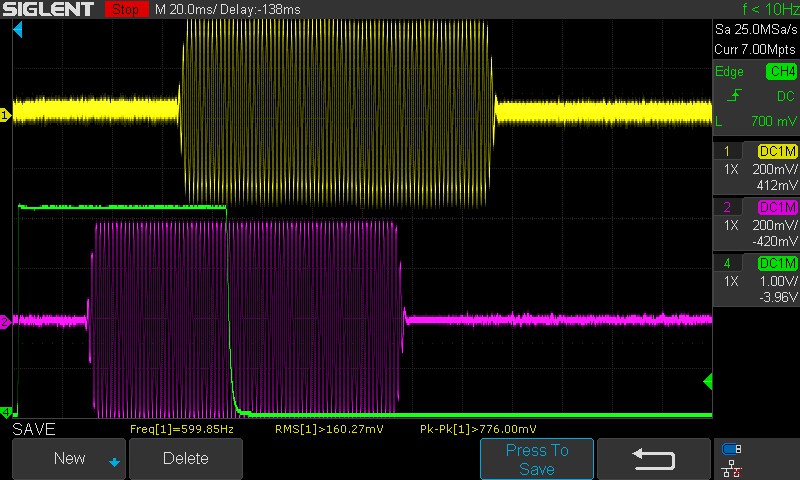Click channel 4 scale value 1.00V/
Screen dimensions: 800x480
pos(778,281)
